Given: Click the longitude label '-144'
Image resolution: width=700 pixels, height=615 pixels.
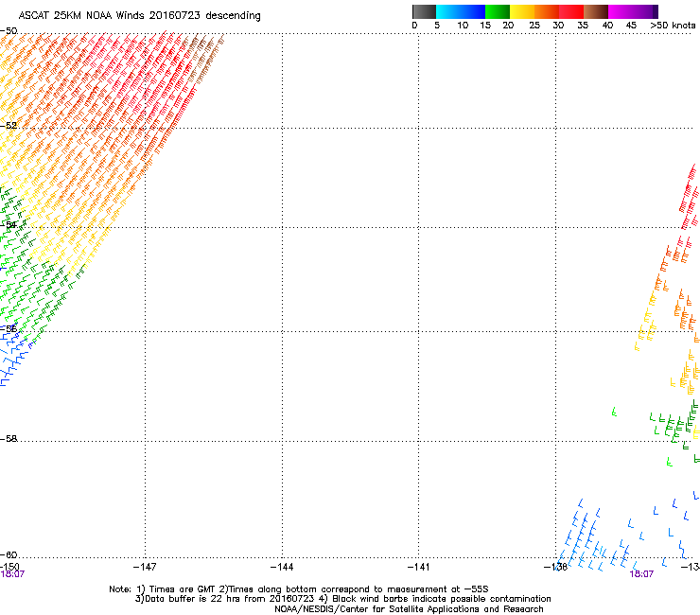Looking at the screenshot, I should pos(282,567).
